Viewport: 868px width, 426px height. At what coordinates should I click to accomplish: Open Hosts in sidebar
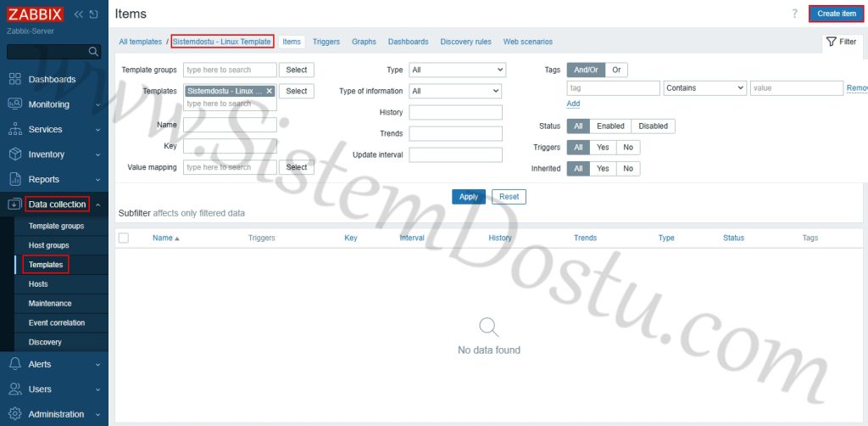(x=38, y=284)
